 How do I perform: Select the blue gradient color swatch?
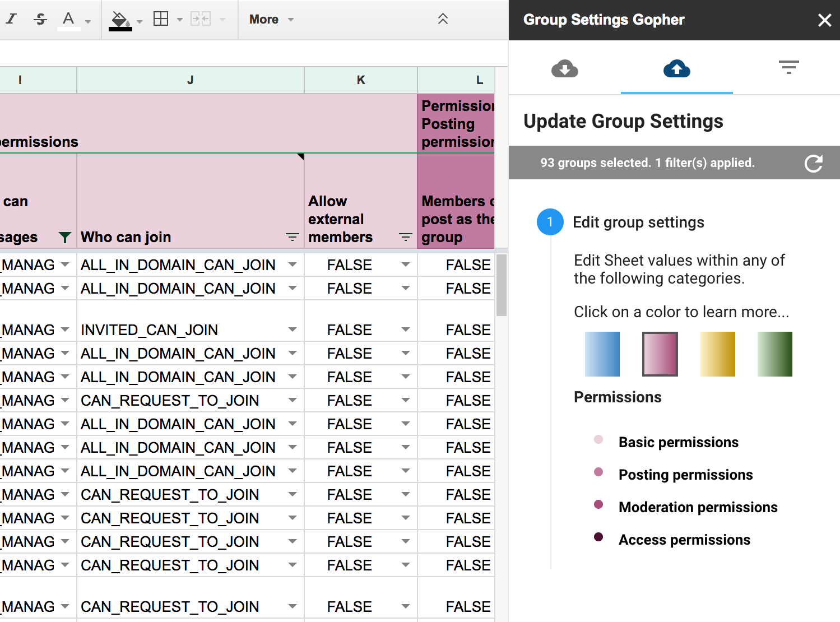602,354
